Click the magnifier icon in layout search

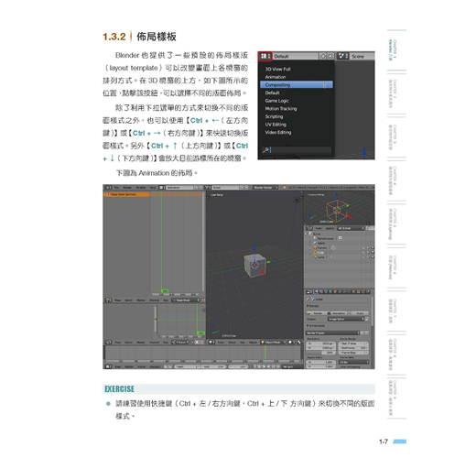(x=265, y=150)
